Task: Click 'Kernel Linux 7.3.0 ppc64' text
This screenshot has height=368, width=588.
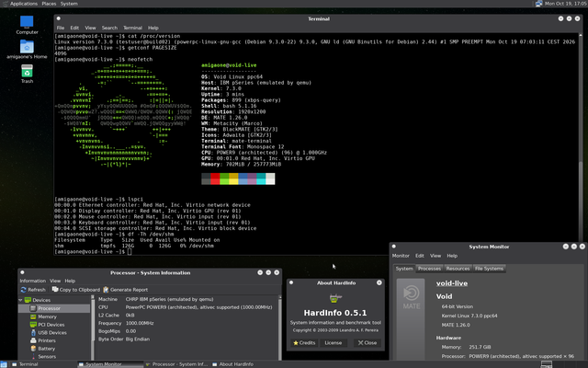Action: pyautogui.click(x=469, y=316)
